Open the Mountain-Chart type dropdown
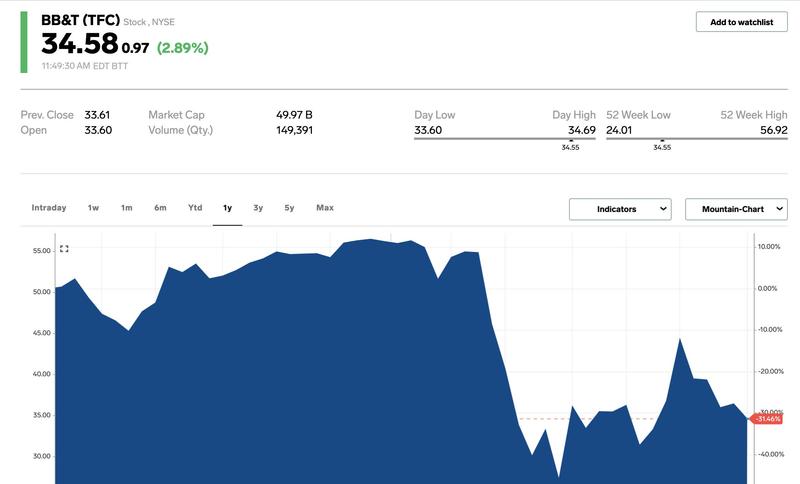 pos(736,209)
